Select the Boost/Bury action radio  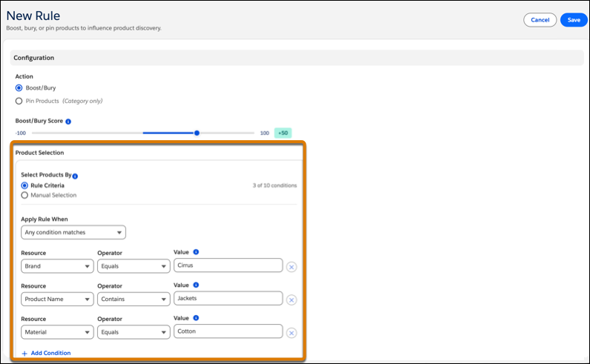point(19,88)
